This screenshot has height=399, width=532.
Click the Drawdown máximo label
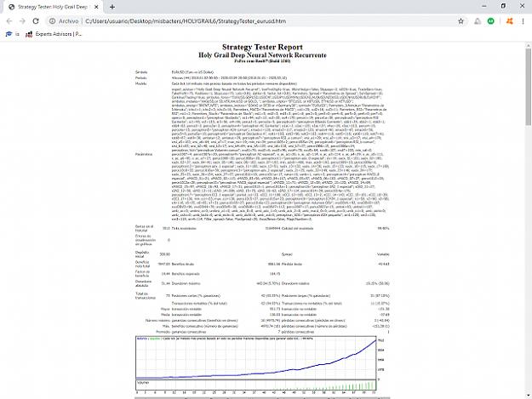pos(186,283)
